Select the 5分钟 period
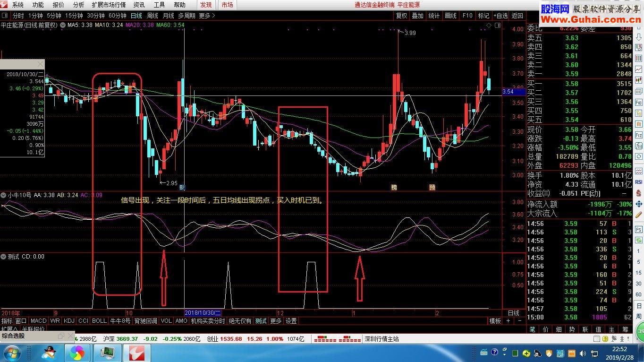 54,16
